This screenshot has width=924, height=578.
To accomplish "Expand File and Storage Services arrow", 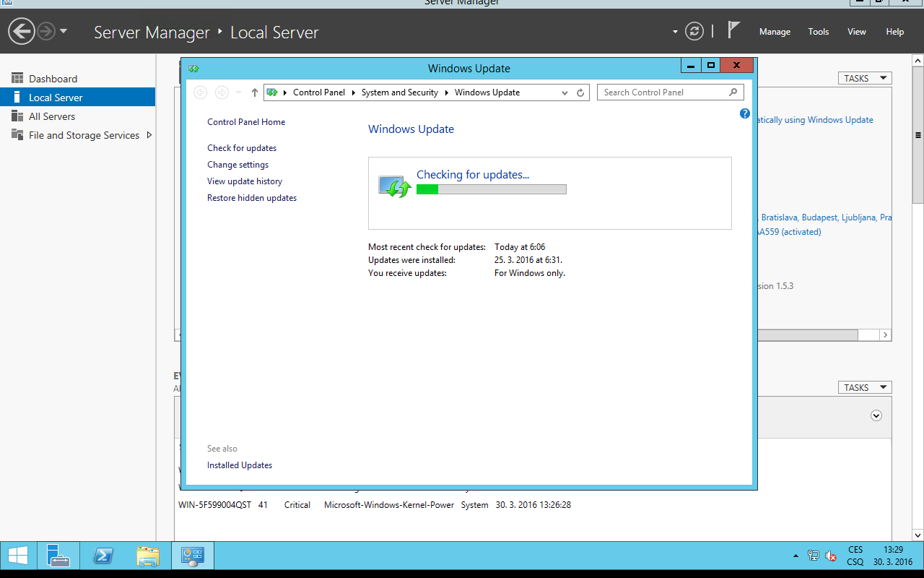I will coord(149,135).
